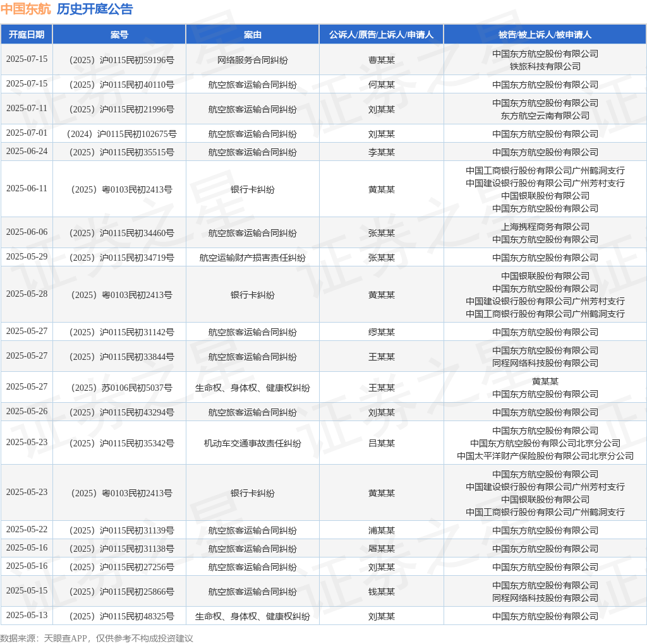This screenshot has height=644, width=647.
Task: Click defendant 铁旅科技有限公司
Action: click(545, 66)
